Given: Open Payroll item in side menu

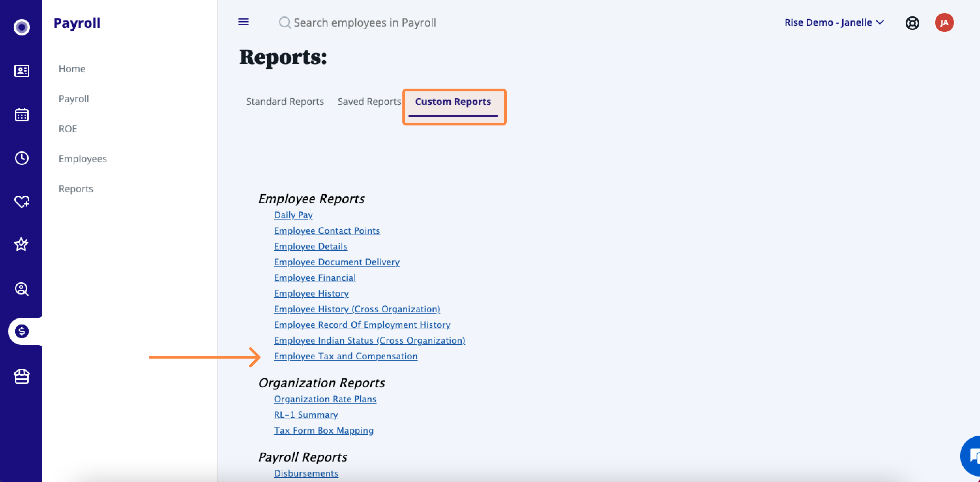Looking at the screenshot, I should pyautogui.click(x=73, y=99).
